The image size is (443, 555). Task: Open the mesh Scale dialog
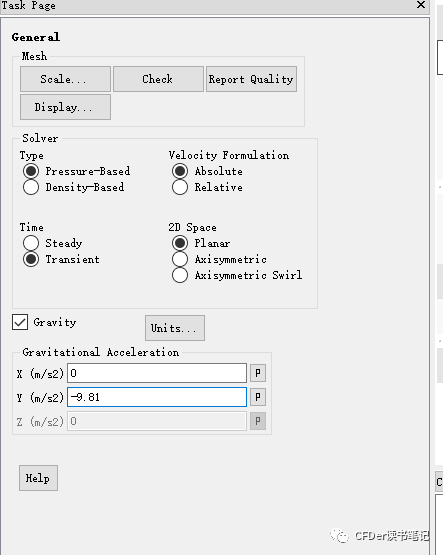pos(65,79)
